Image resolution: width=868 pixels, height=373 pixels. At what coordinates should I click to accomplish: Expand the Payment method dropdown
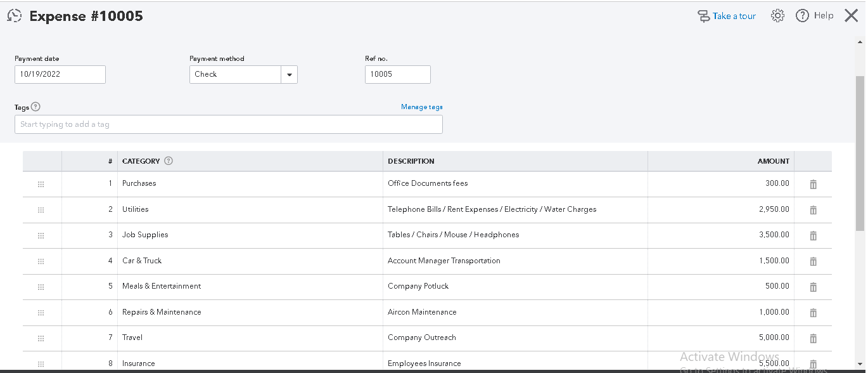[289, 74]
